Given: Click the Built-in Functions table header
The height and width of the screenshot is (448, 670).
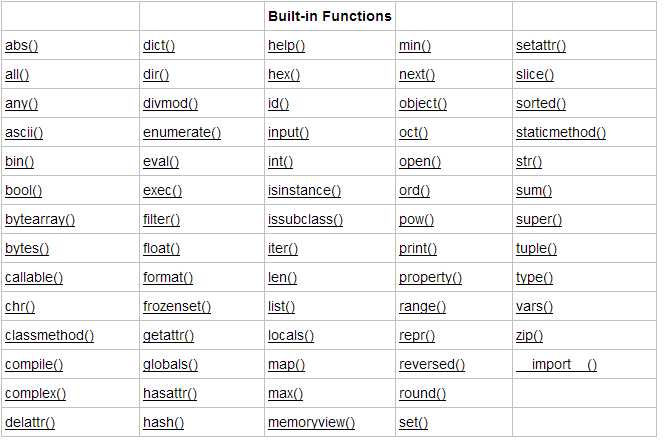Looking at the screenshot, I should coord(329,17).
